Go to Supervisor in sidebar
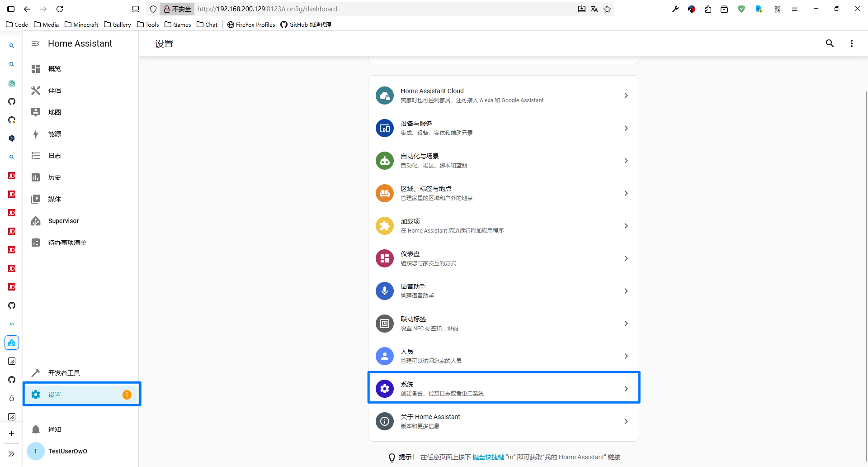Viewport: 868px width, 467px height. click(x=63, y=221)
